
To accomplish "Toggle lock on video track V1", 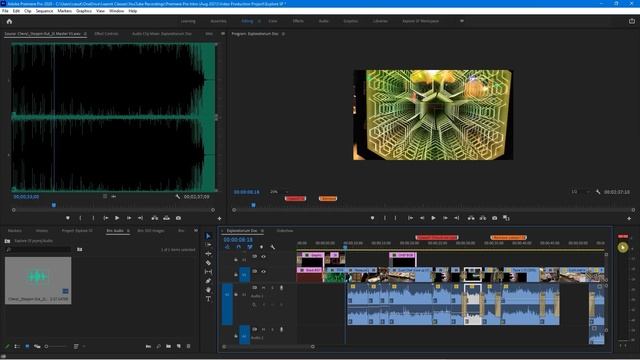I will [236, 275].
